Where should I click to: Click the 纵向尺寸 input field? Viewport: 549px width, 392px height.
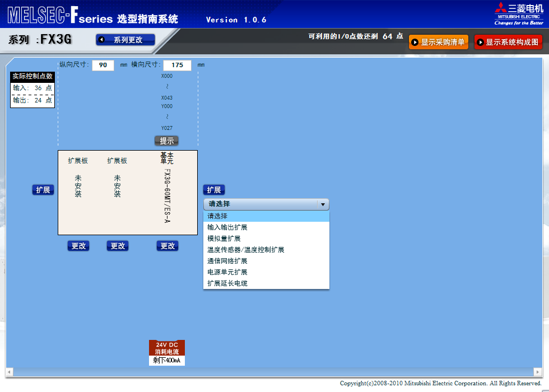tap(103, 65)
